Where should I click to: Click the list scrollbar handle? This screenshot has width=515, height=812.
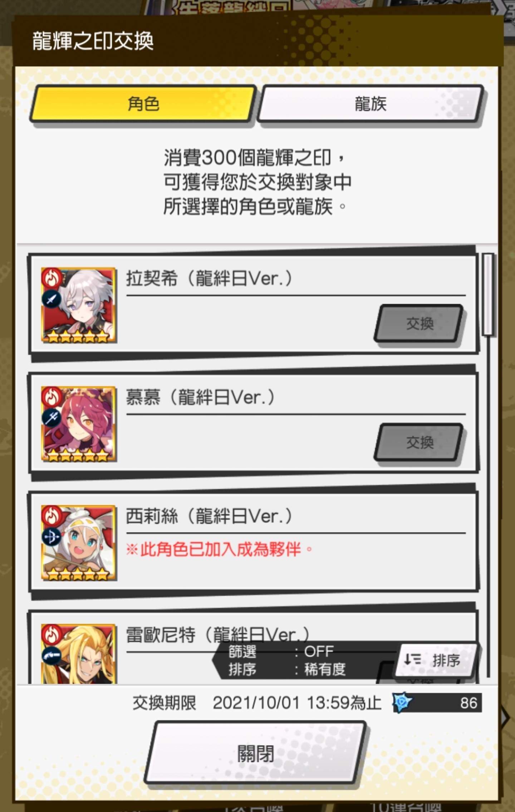pos(488,294)
